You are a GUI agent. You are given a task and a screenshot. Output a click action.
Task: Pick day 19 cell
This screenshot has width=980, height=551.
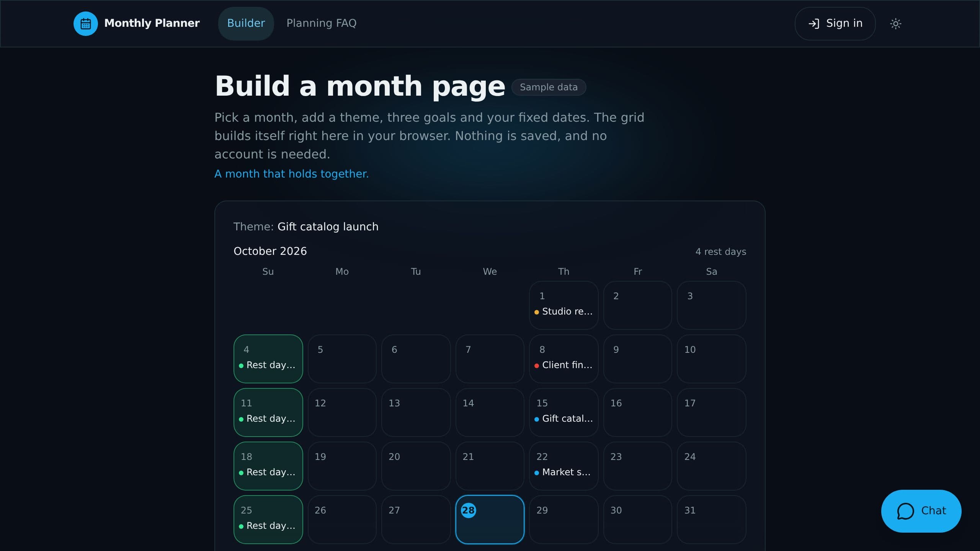[x=342, y=466]
